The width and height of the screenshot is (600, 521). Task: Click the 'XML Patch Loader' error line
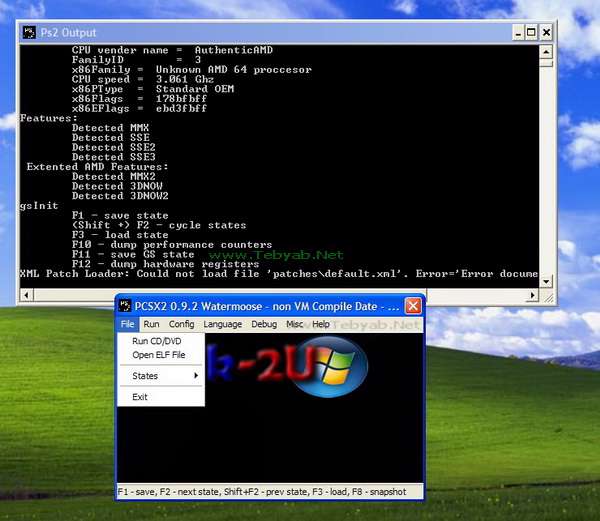tap(279, 274)
